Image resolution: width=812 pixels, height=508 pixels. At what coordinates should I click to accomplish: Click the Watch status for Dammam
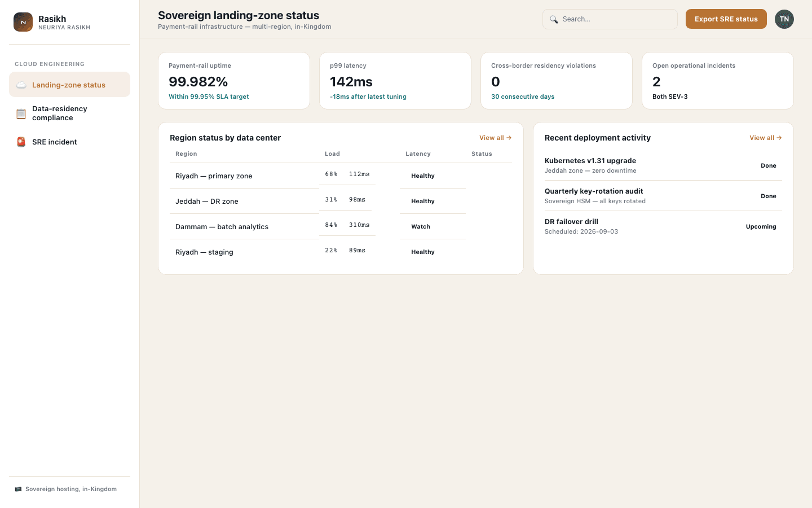tap(421, 227)
